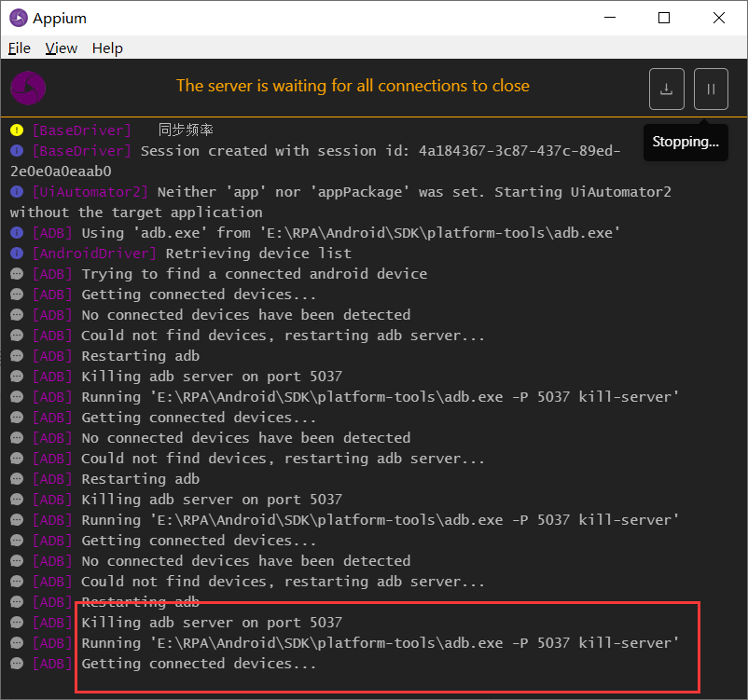The image size is (748, 700).
Task: Maximize the Appium window
Action: (664, 18)
